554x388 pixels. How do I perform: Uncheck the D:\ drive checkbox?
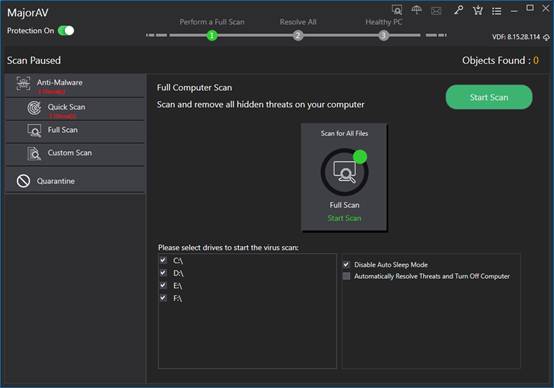[x=163, y=273]
